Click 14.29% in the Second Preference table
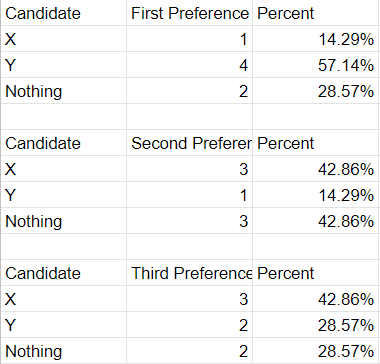380x364 pixels. pos(315,195)
